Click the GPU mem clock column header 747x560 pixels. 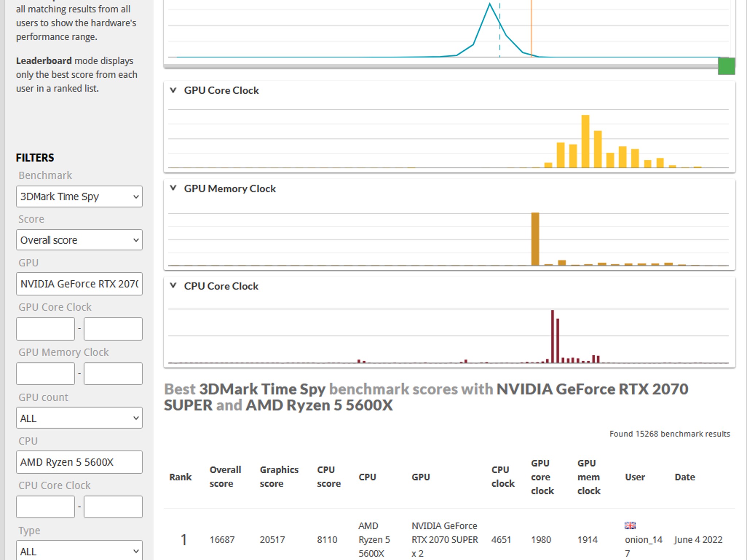point(589,477)
